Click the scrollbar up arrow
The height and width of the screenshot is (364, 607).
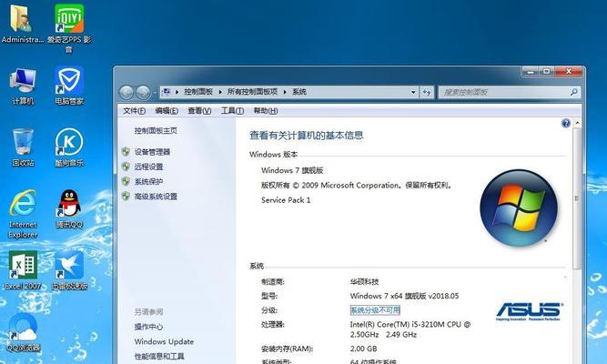tap(577, 123)
